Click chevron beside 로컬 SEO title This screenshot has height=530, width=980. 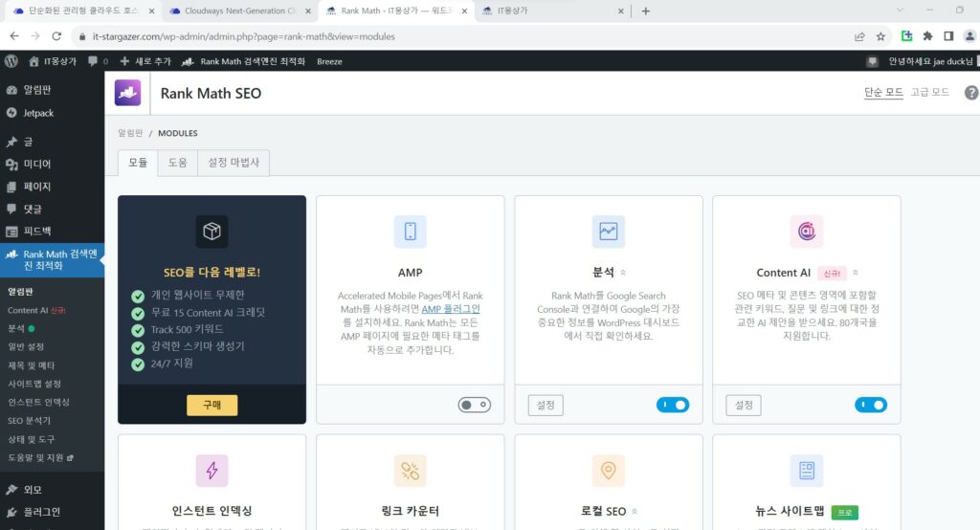click(x=635, y=511)
